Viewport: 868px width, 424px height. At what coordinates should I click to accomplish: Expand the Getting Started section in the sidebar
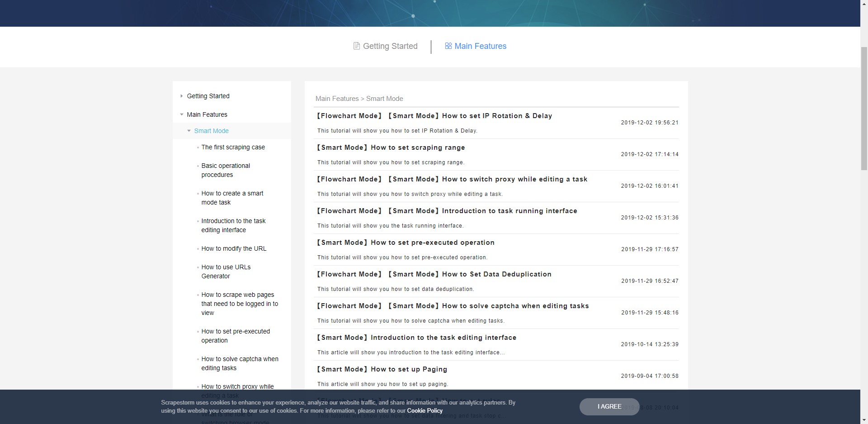point(182,96)
